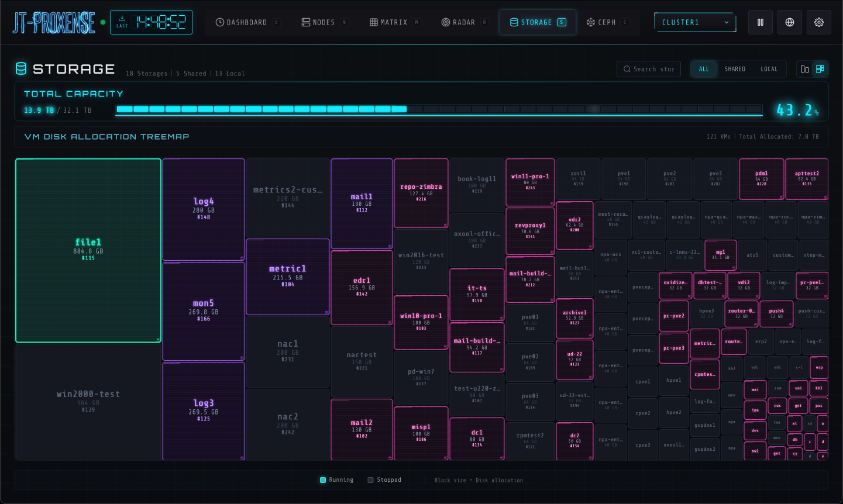The width and height of the screenshot is (843, 504).
Task: Select the oxidize block
Action: click(676, 285)
